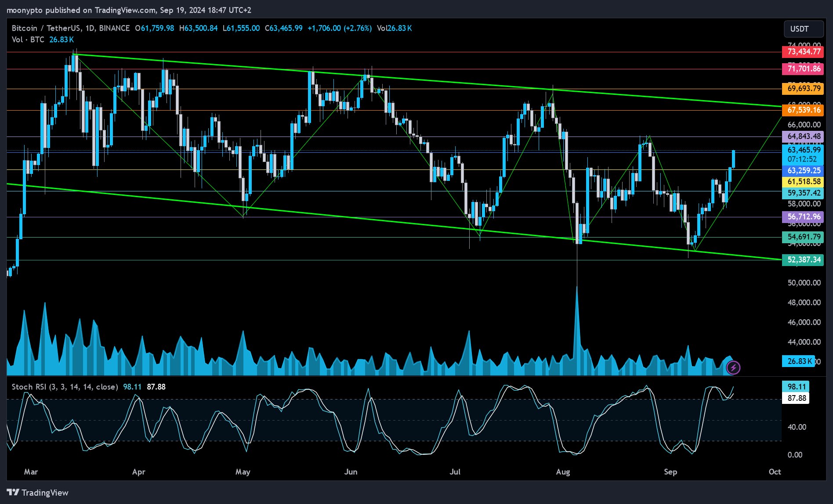Click the 26.83 K volume axis label
The image size is (833, 504).
(799, 361)
